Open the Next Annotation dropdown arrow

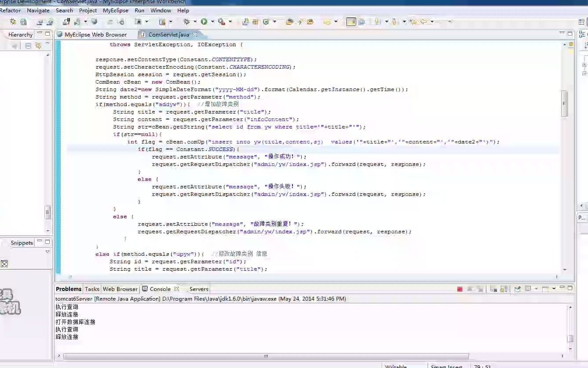tap(386, 22)
